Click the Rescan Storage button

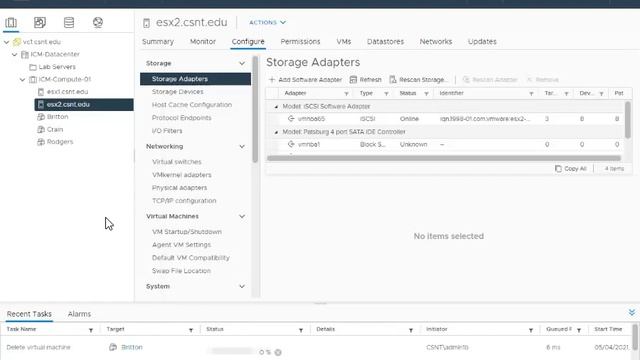point(419,80)
